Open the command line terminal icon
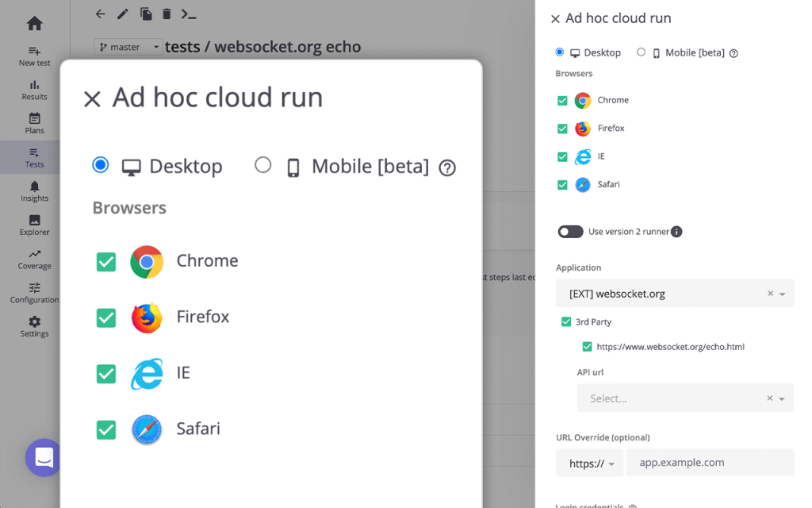The width and height of the screenshot is (812, 508). (189, 14)
